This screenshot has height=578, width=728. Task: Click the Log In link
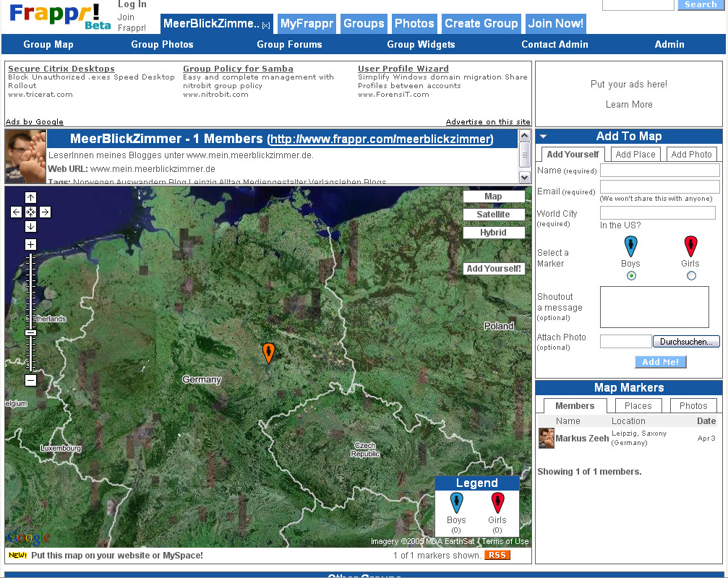(x=132, y=4)
